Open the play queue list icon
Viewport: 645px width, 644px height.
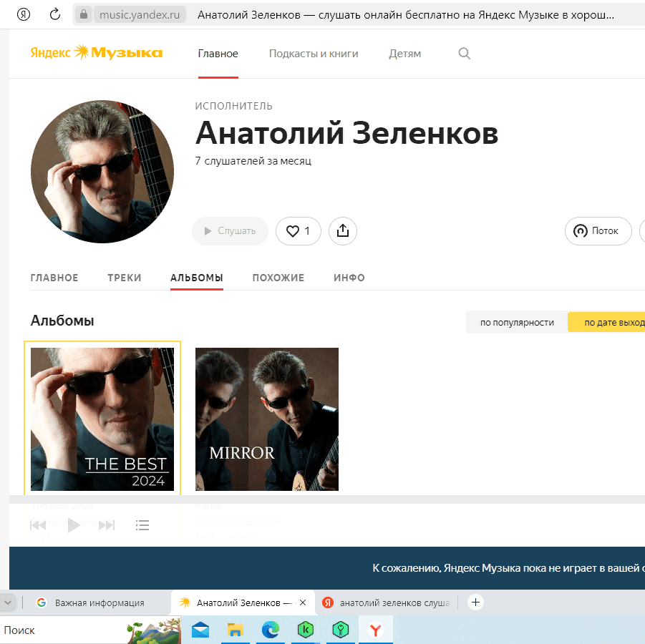[x=142, y=525]
